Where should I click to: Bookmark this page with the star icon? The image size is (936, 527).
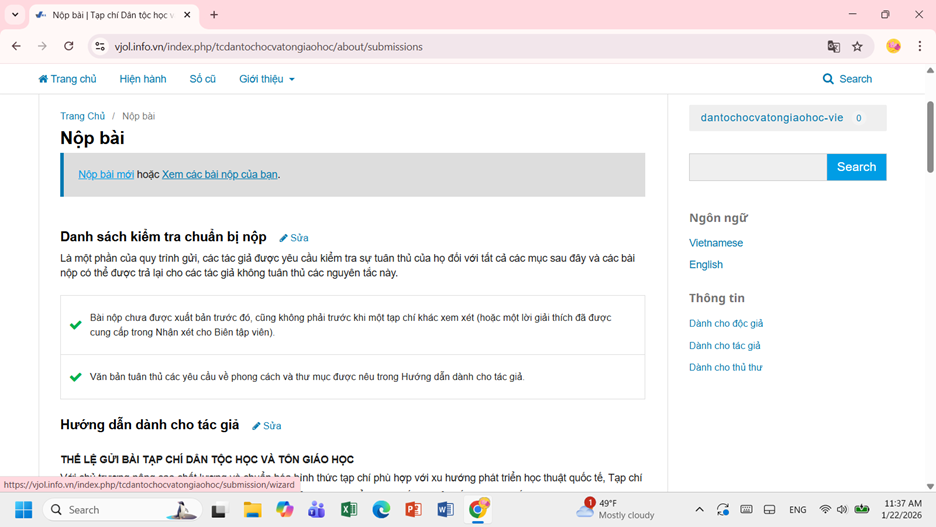click(x=857, y=46)
